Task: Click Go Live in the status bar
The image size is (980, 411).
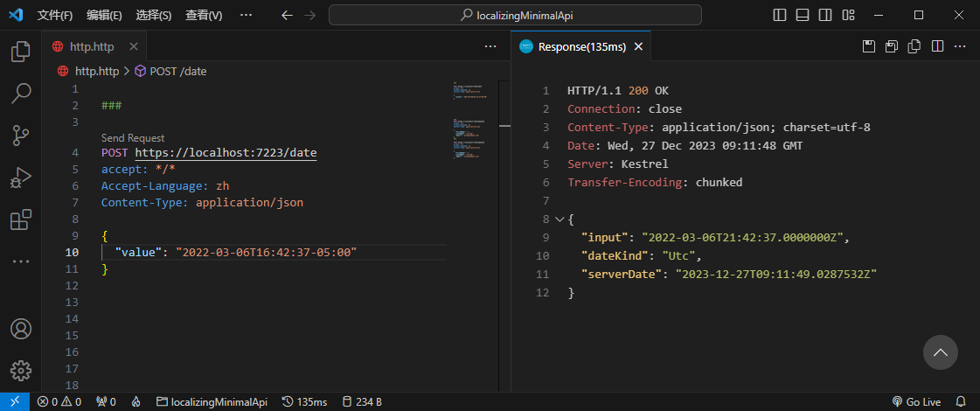Action: 916,401
